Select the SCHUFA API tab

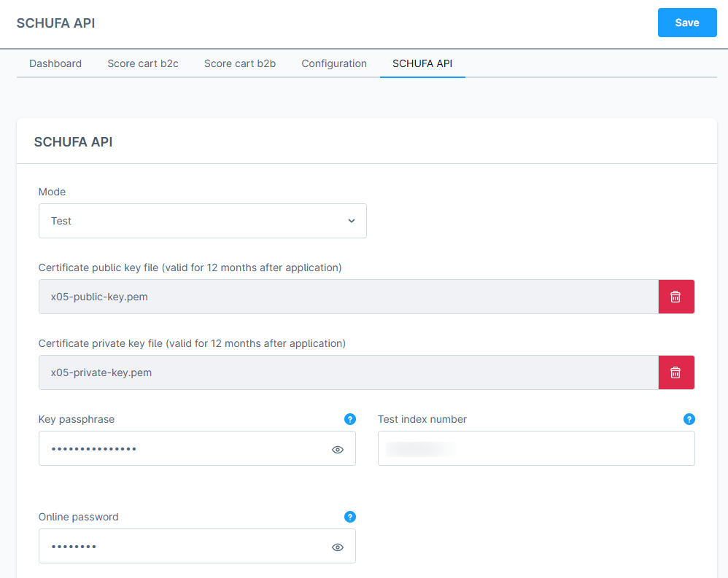pyautogui.click(x=422, y=63)
